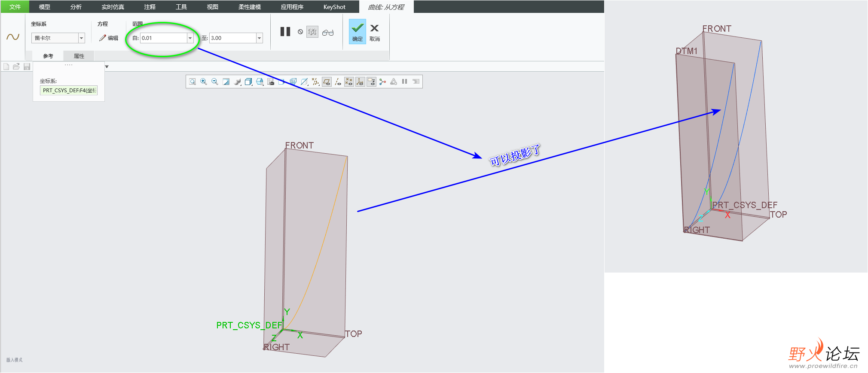
Task: Click the Repaint screen icon
Action: pyautogui.click(x=226, y=82)
